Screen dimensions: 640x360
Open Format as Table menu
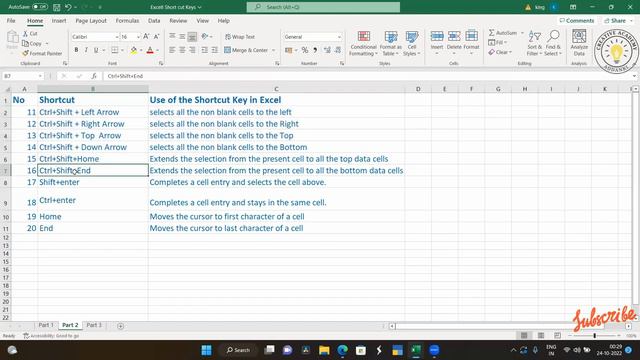tap(391, 43)
